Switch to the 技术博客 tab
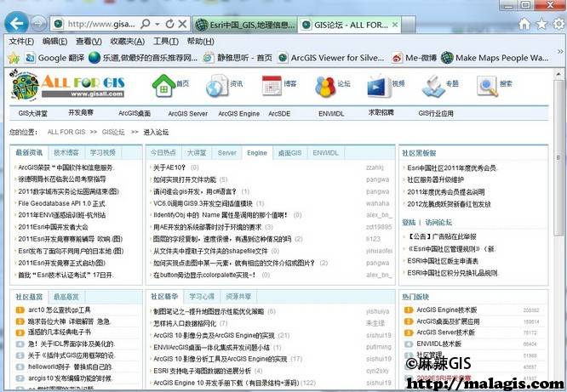 (66, 153)
